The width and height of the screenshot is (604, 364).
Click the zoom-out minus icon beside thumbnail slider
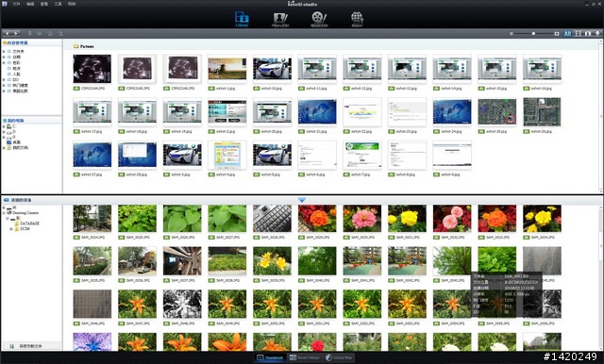click(512, 33)
